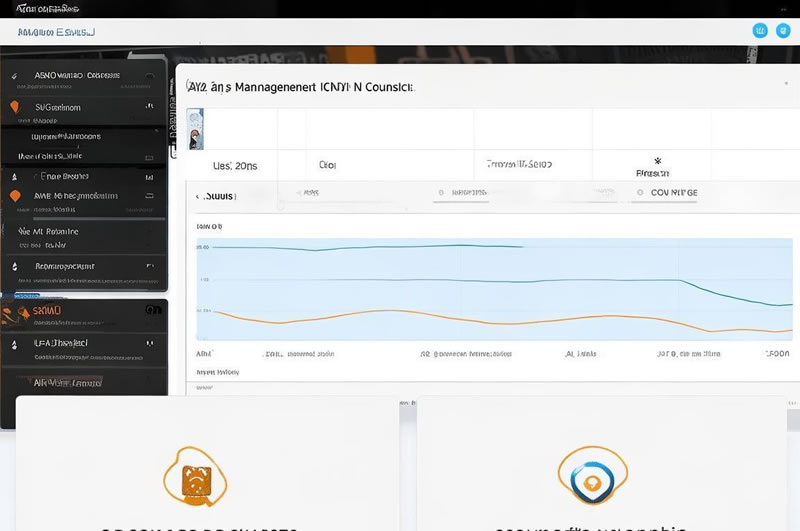Image resolution: width=800 pixels, height=531 pixels.
Task: Click the orange icon in the bottom-left card
Action: tap(196, 478)
